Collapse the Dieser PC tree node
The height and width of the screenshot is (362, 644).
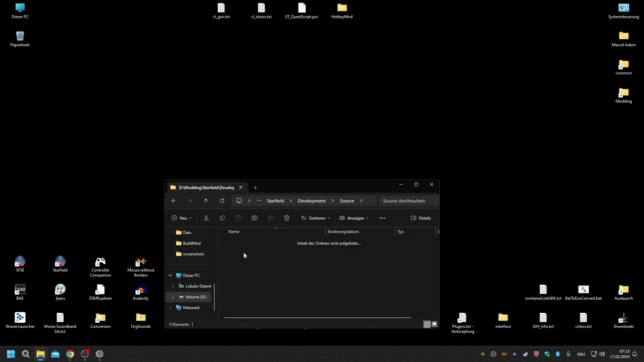(x=170, y=276)
